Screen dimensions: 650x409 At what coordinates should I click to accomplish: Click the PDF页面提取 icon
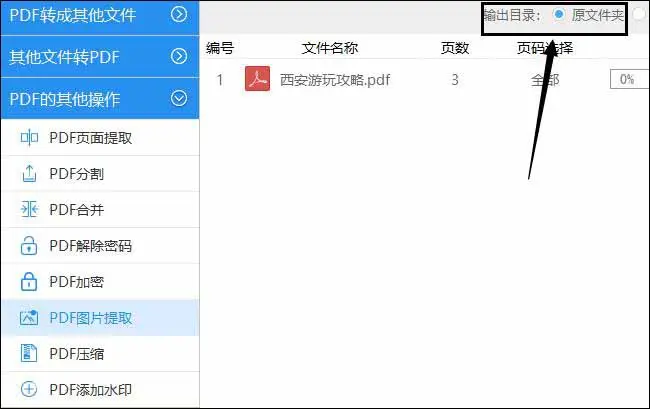click(29, 138)
